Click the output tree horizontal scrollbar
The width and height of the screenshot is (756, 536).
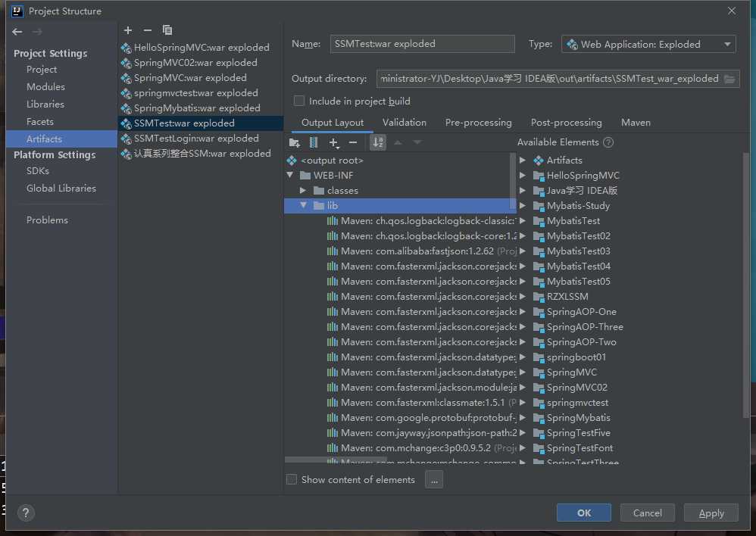pos(336,460)
